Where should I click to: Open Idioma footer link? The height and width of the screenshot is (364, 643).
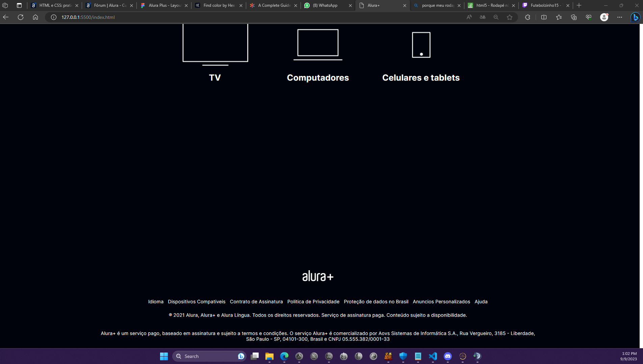click(156, 302)
